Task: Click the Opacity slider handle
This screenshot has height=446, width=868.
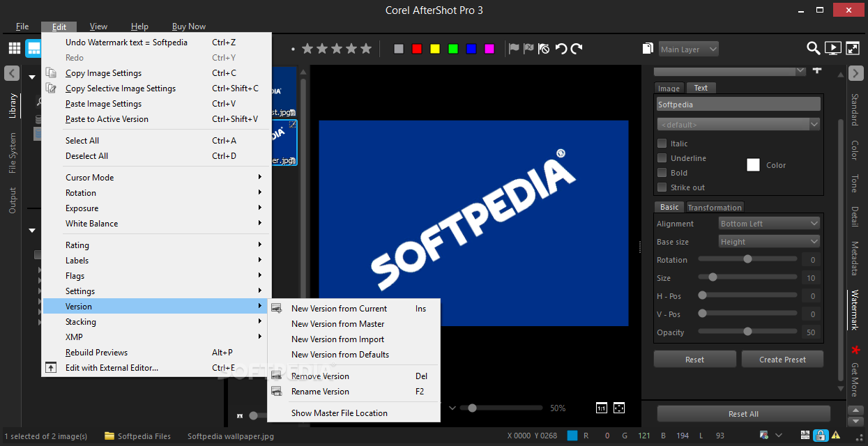Action: point(747,332)
